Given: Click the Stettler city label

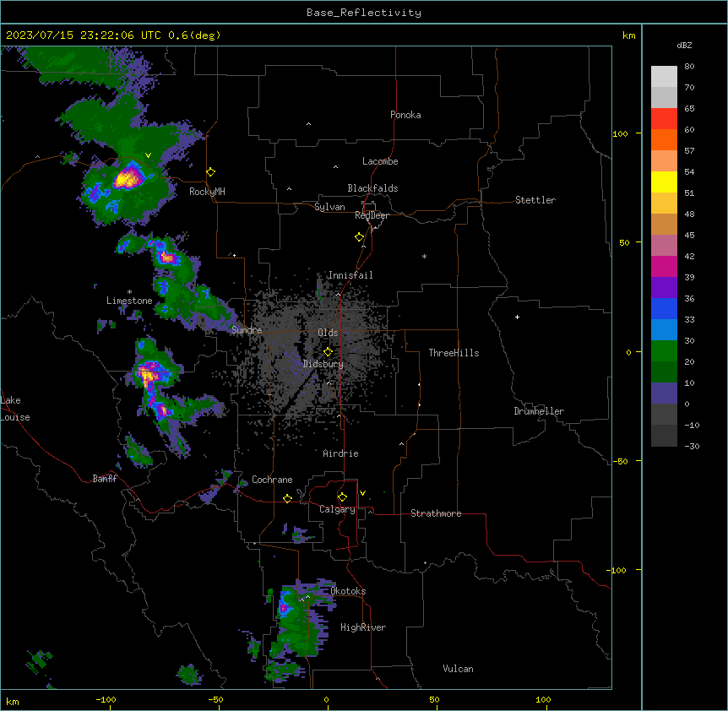Looking at the screenshot, I should click(x=535, y=200).
